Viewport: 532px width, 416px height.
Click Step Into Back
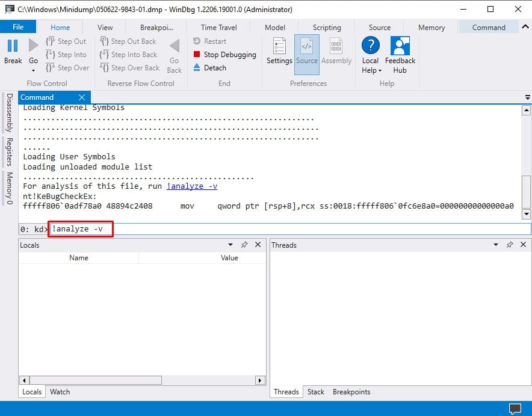point(128,55)
